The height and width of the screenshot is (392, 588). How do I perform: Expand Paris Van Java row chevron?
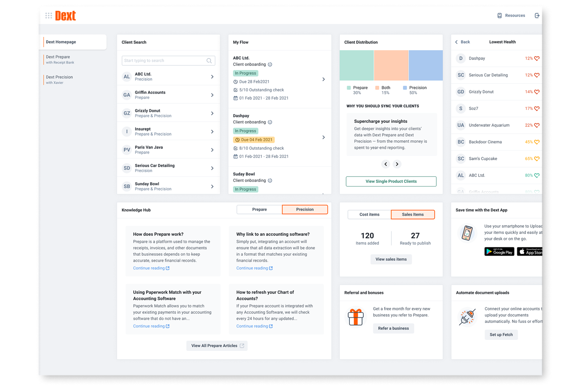click(212, 150)
